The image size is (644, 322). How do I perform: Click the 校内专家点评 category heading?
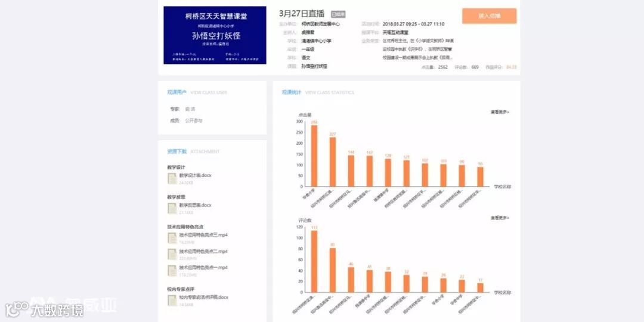point(181,289)
